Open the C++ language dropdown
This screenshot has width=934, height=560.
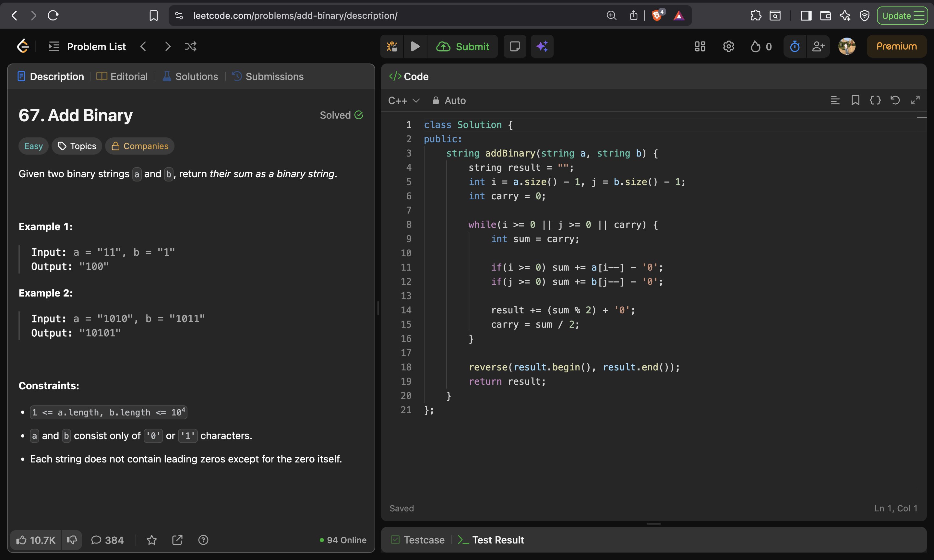(403, 101)
